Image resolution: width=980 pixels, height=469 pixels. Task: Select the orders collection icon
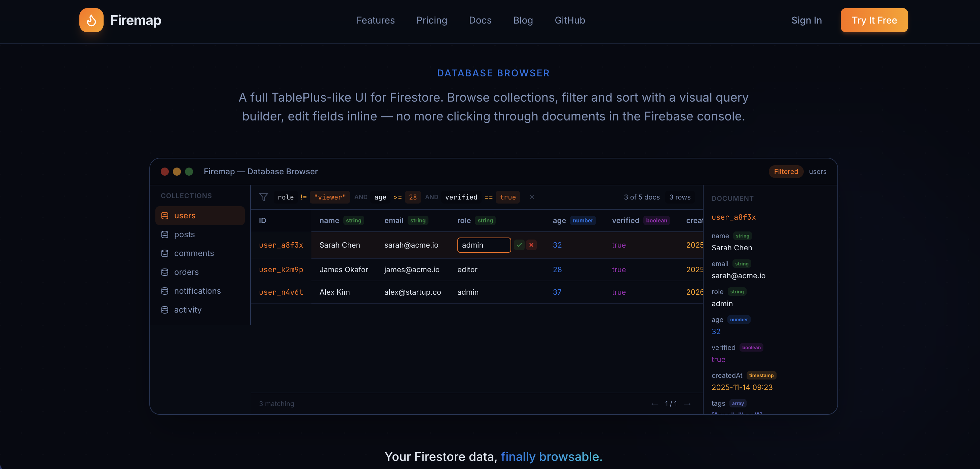(165, 272)
